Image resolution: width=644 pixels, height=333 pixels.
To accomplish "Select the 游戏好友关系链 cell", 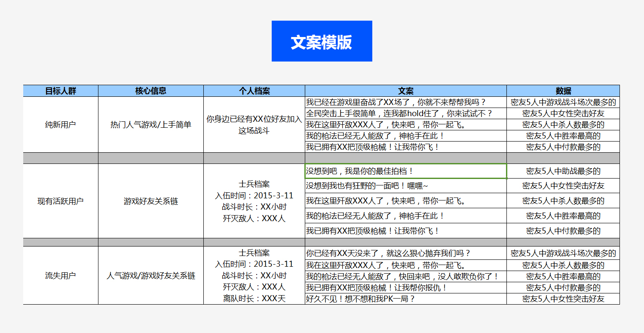I will click(x=150, y=201).
